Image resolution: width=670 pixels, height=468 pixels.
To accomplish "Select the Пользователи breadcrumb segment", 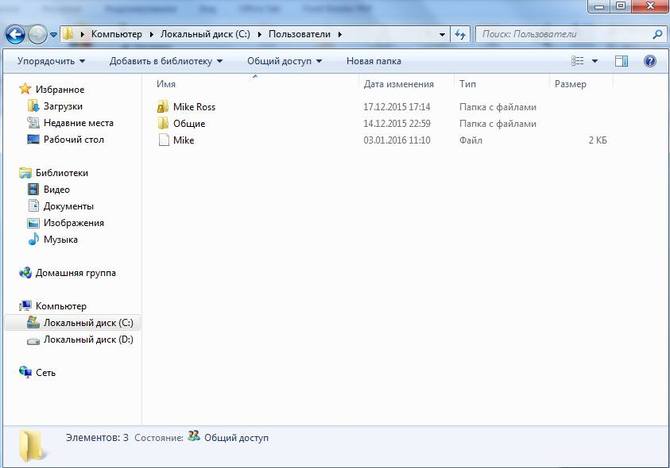I will point(300,34).
